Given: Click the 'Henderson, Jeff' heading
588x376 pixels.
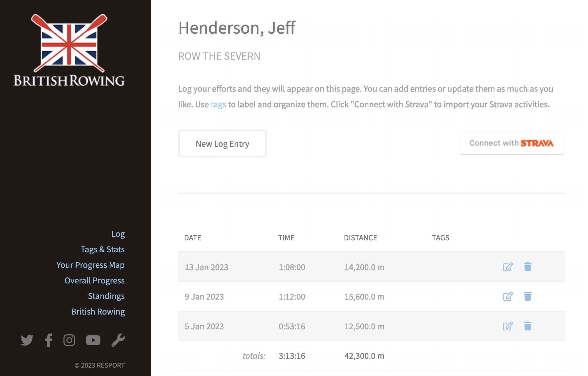Looking at the screenshot, I should tap(237, 28).
